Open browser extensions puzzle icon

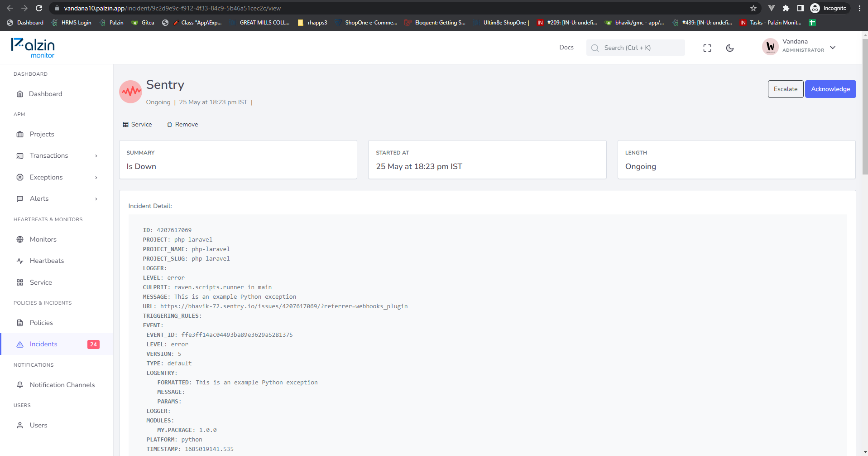tap(786, 8)
